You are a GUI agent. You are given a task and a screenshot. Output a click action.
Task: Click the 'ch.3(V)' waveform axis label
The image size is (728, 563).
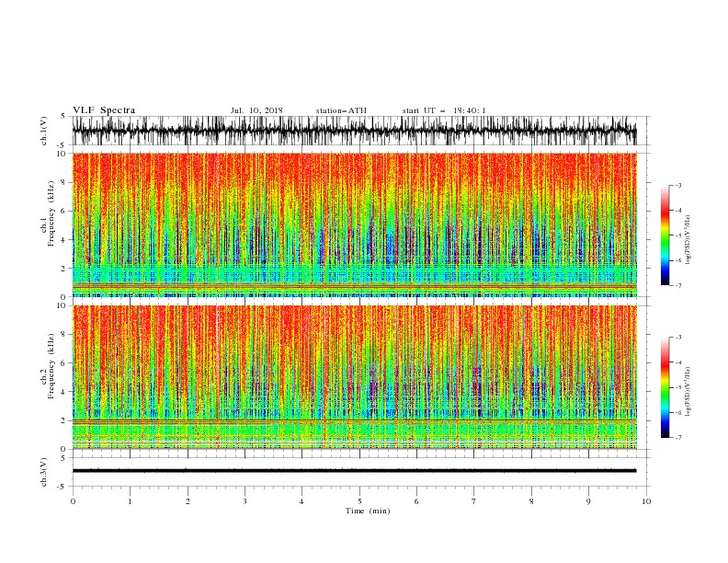(44, 472)
